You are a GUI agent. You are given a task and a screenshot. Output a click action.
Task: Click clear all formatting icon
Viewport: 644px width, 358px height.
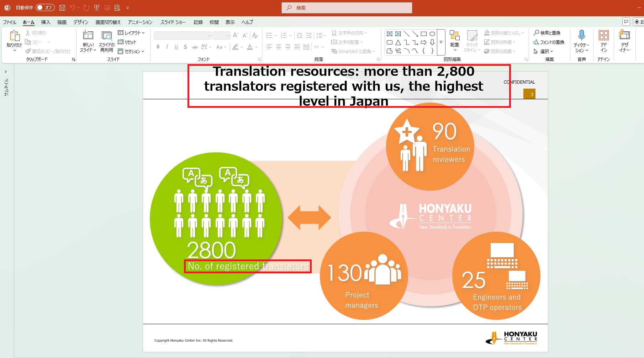click(255, 35)
